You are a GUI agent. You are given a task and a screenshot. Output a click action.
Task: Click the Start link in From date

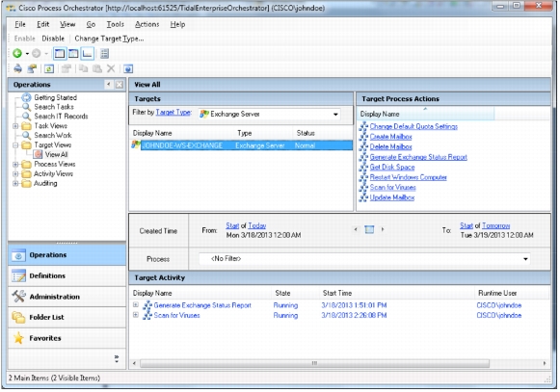(x=232, y=225)
